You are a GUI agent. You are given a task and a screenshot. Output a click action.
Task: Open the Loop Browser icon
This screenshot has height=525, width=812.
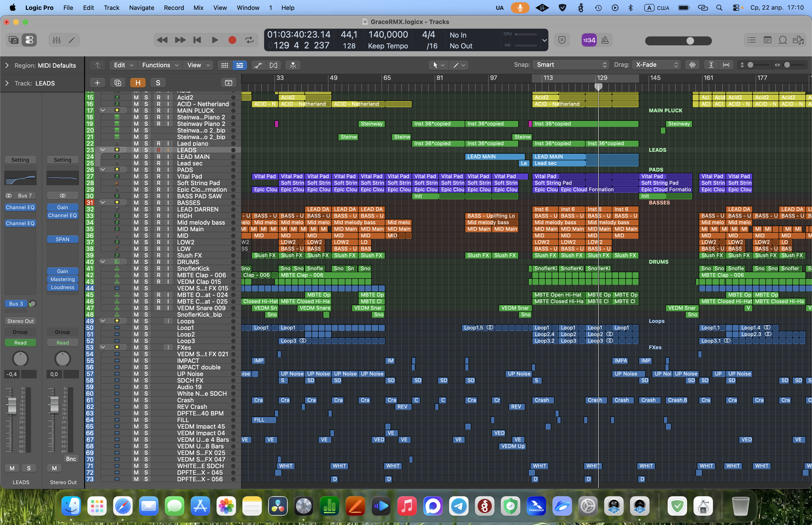coord(783,40)
